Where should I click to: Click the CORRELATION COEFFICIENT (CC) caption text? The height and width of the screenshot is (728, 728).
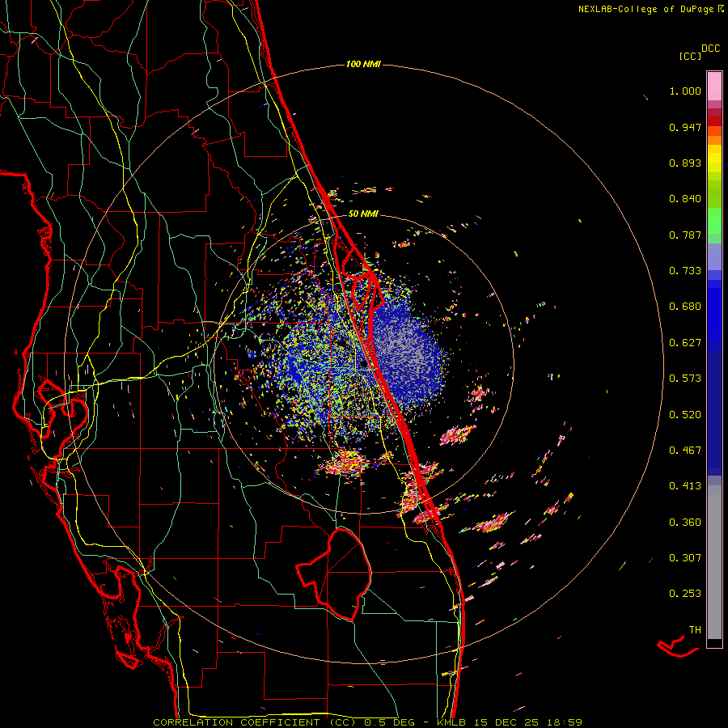255,722
